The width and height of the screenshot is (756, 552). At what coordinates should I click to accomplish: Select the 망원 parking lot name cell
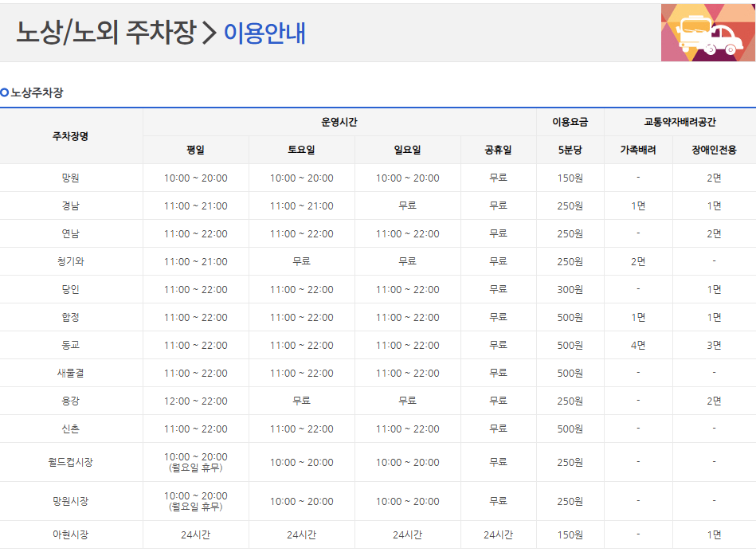tap(72, 178)
